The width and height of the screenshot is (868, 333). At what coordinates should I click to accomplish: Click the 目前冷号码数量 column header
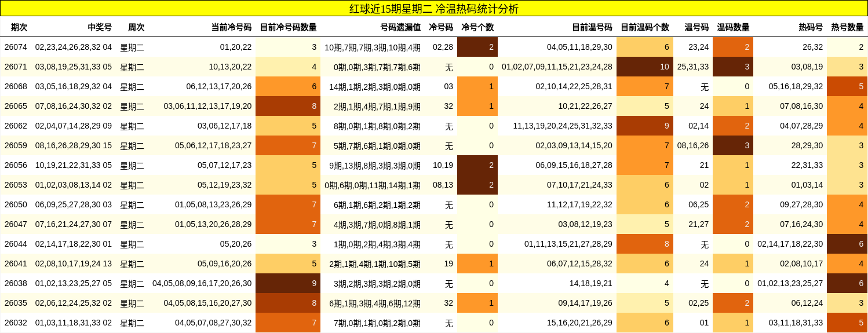point(288,27)
